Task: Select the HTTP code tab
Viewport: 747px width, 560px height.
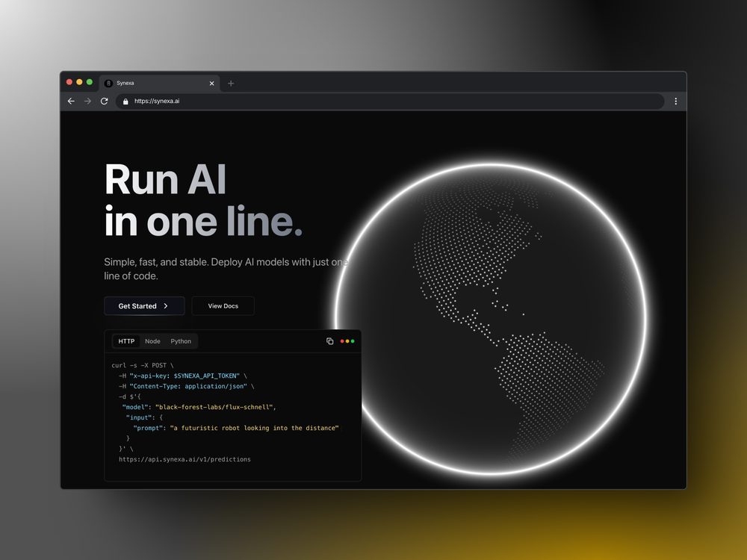Action: pyautogui.click(x=125, y=341)
